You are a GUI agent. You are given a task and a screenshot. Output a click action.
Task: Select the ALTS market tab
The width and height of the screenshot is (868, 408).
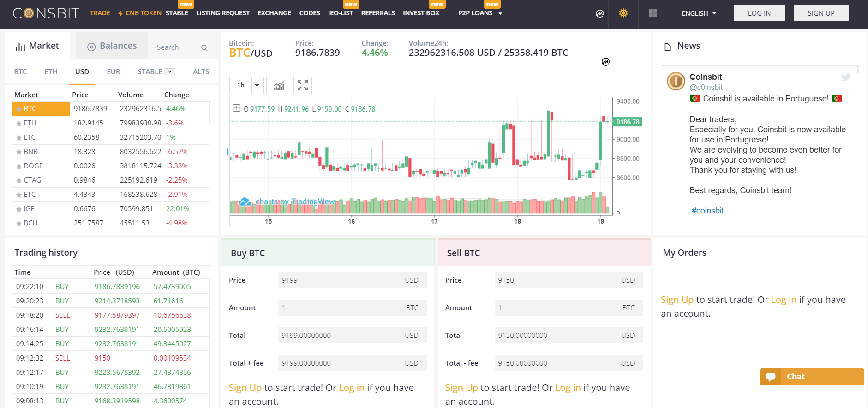[201, 72]
